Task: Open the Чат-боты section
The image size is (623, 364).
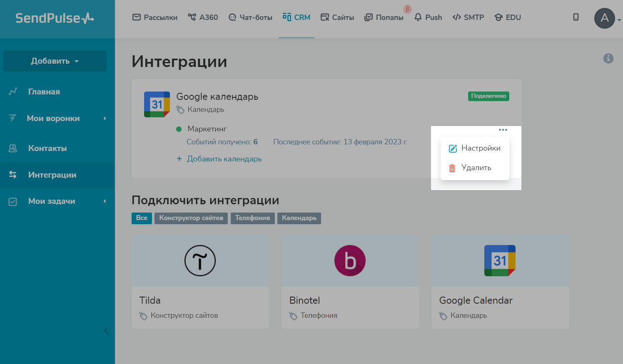Action: 250,17
